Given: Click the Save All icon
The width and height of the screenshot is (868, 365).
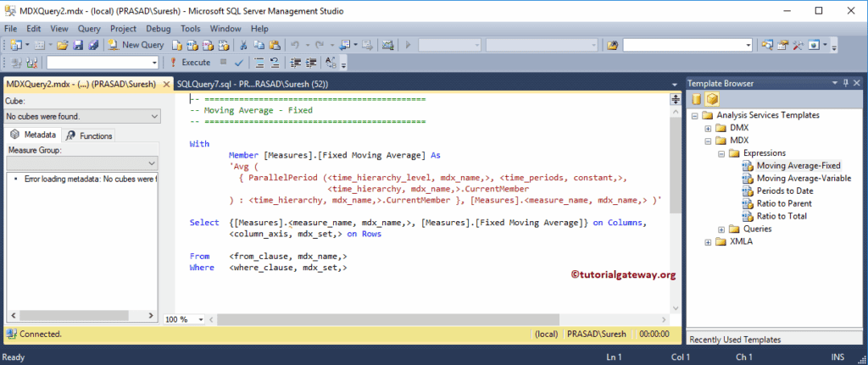Looking at the screenshot, I should point(93,45).
